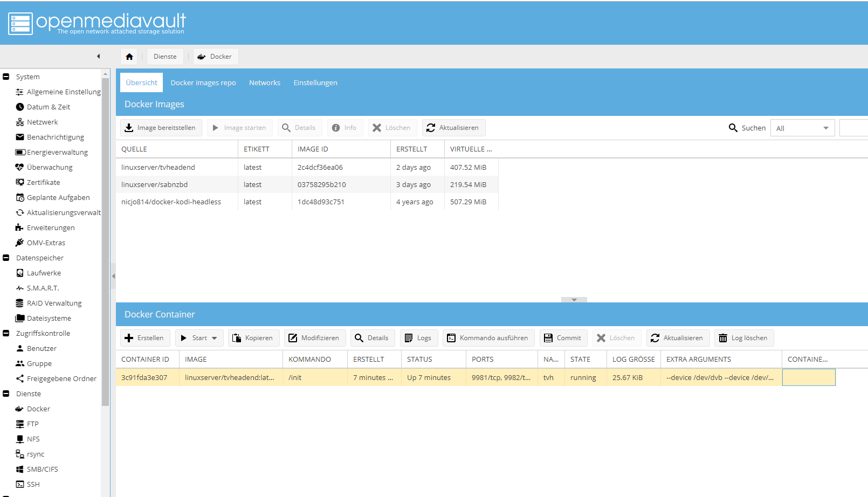Collapse the sidebar using left arrow

coord(98,56)
